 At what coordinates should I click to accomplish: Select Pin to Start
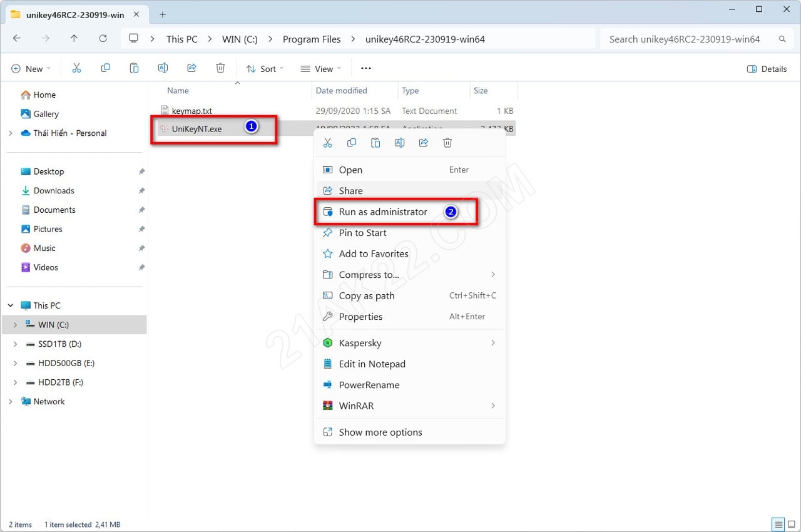point(409,233)
